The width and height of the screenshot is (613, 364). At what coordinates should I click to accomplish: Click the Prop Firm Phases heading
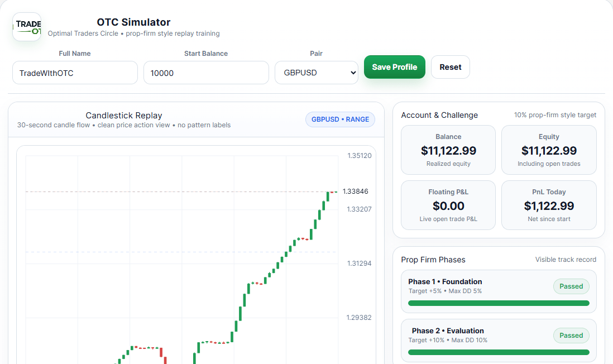tap(433, 260)
